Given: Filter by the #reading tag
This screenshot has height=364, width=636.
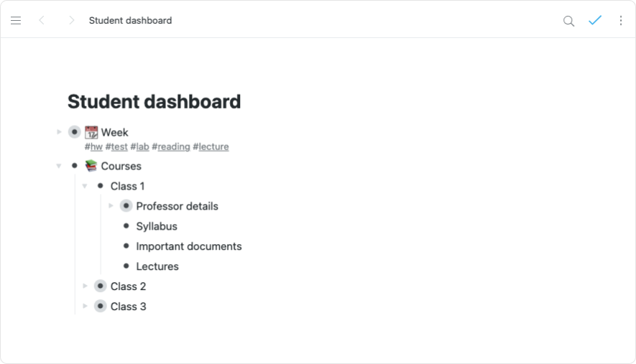Looking at the screenshot, I should pyautogui.click(x=171, y=147).
